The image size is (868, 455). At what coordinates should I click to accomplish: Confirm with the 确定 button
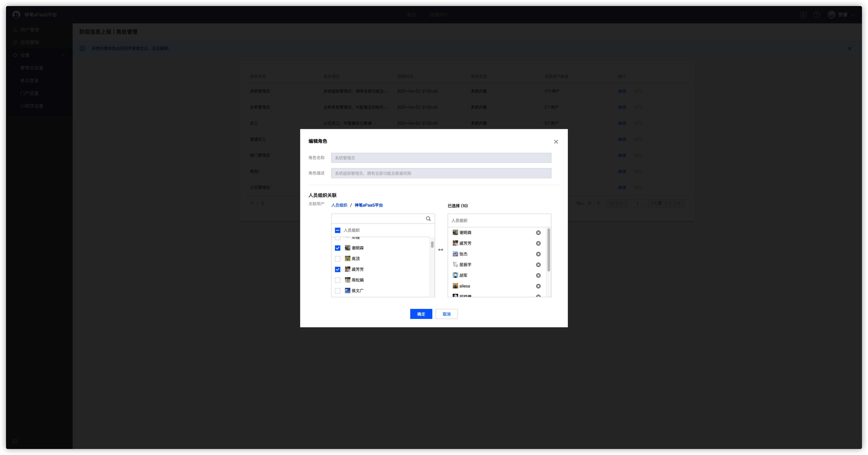(x=421, y=314)
